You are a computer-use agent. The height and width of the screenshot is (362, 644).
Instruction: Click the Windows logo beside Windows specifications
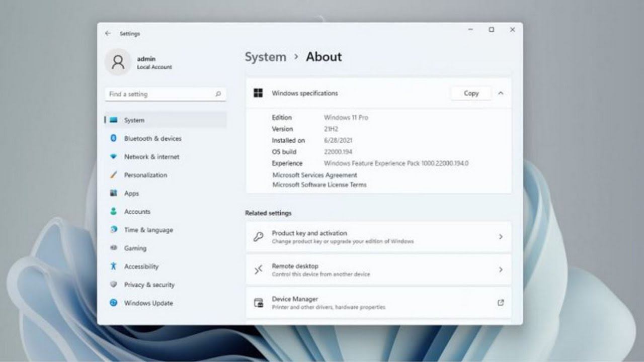[x=258, y=93]
